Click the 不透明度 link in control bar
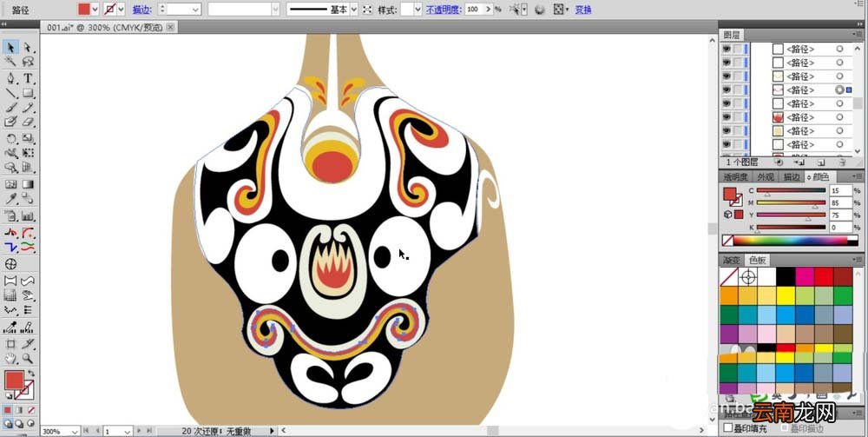This screenshot has width=868, height=437. click(444, 10)
